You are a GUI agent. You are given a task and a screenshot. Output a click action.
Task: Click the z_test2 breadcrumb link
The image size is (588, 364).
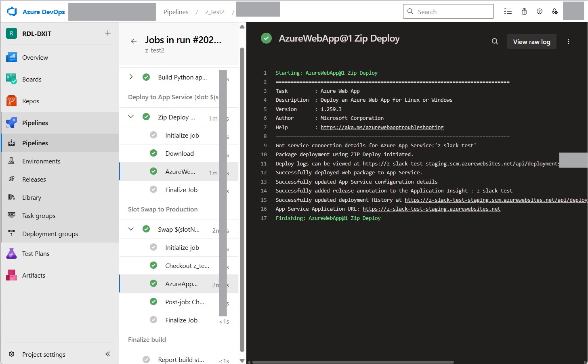tap(215, 12)
